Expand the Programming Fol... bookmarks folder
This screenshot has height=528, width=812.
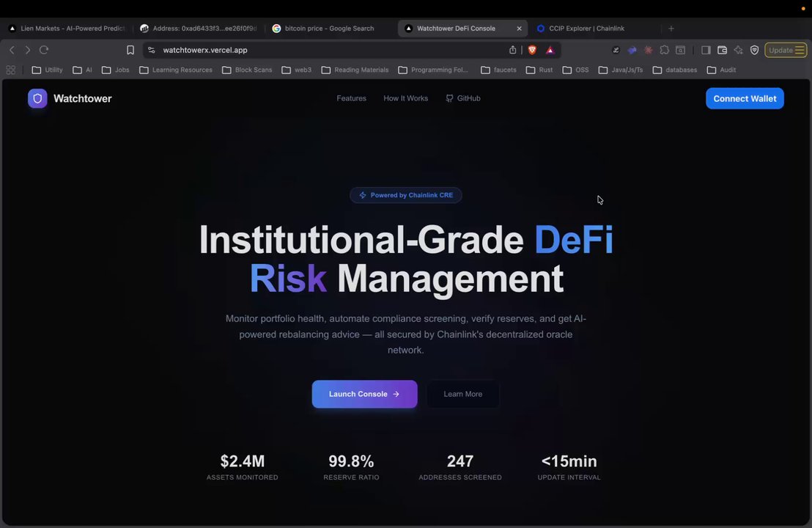pyautogui.click(x=433, y=70)
